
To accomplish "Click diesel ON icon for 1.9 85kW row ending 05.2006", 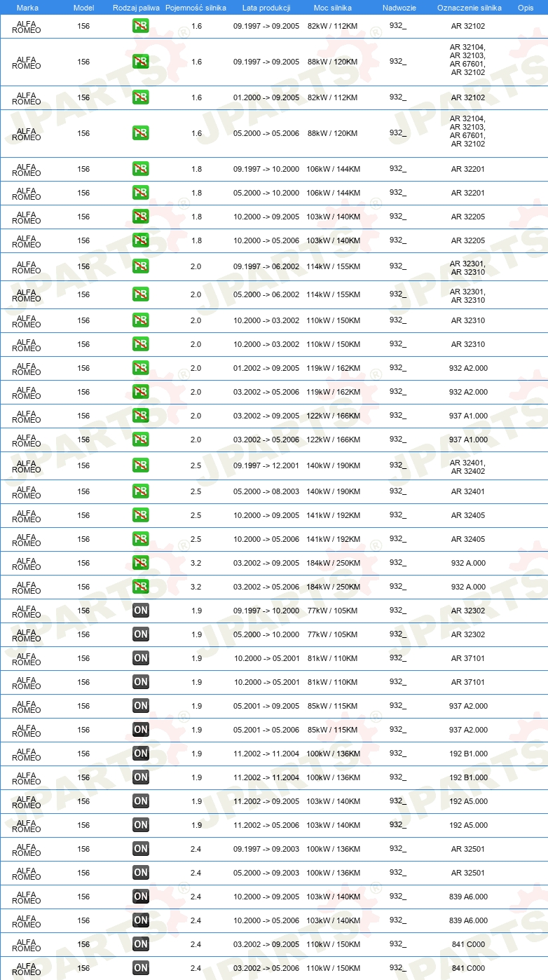I will (x=140, y=730).
